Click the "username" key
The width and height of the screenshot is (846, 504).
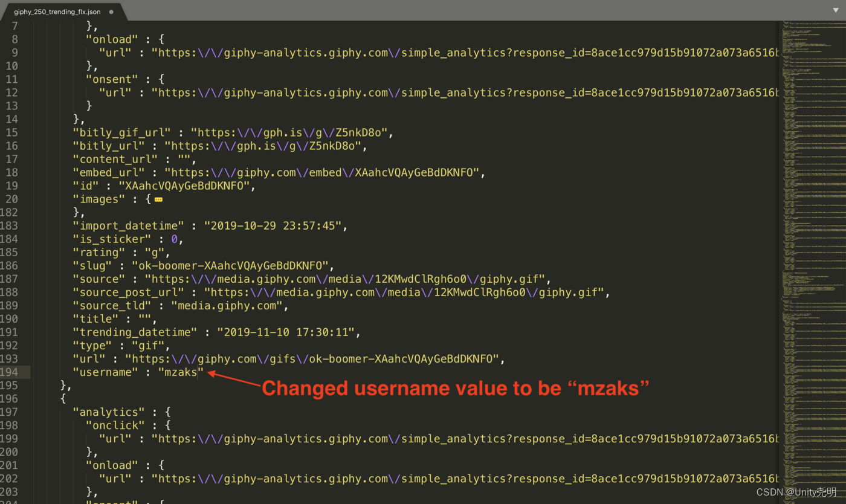(106, 372)
